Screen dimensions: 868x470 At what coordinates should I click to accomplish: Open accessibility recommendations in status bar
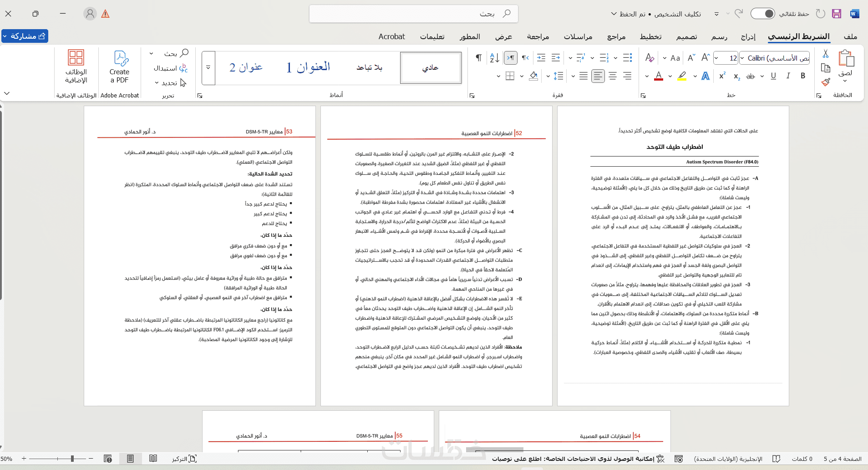[x=578, y=459]
